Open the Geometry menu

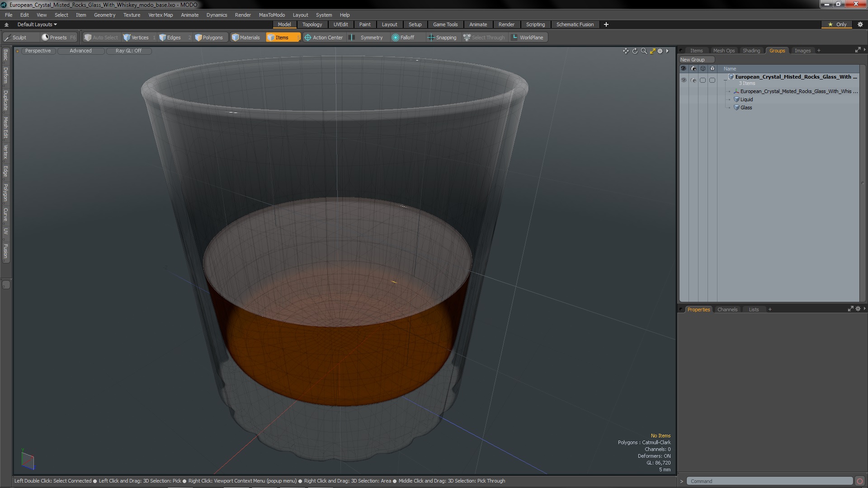(x=104, y=15)
